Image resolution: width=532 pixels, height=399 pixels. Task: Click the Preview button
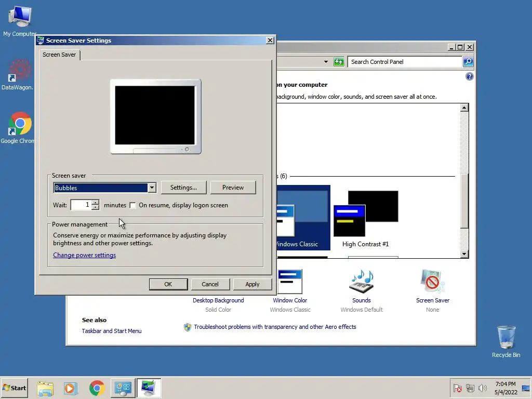coord(233,188)
